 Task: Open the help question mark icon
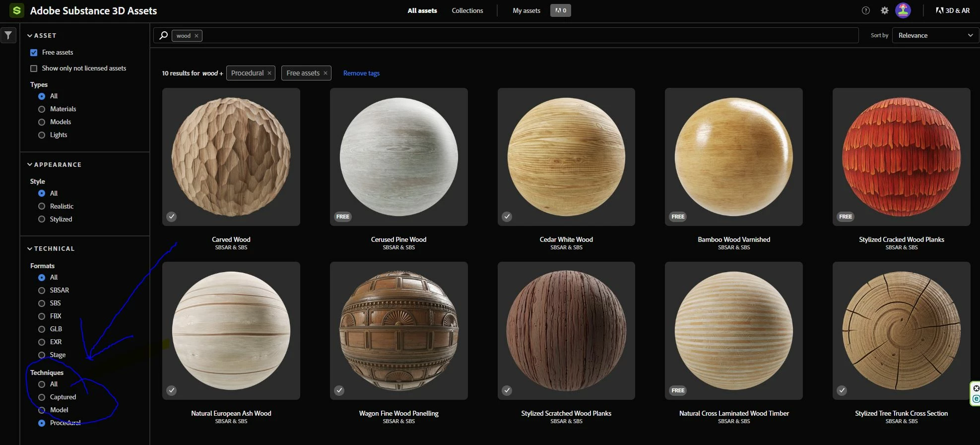(x=866, y=10)
